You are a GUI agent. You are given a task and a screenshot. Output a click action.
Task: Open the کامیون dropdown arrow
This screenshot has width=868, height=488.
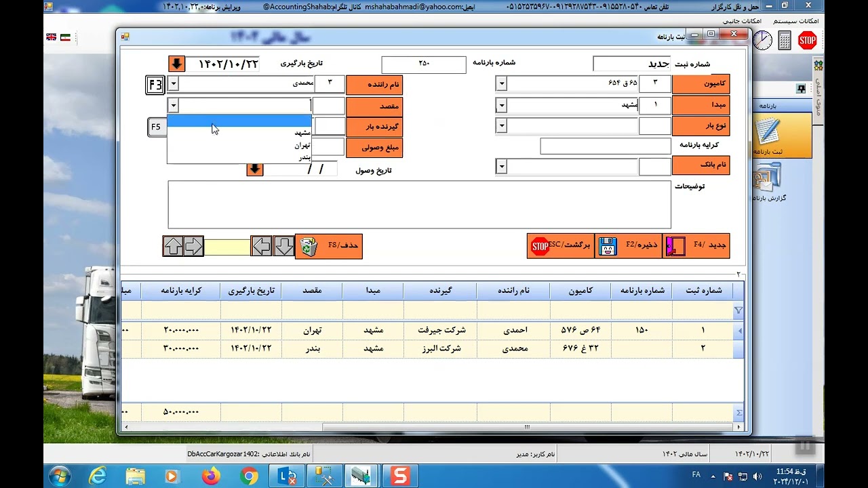tap(501, 84)
